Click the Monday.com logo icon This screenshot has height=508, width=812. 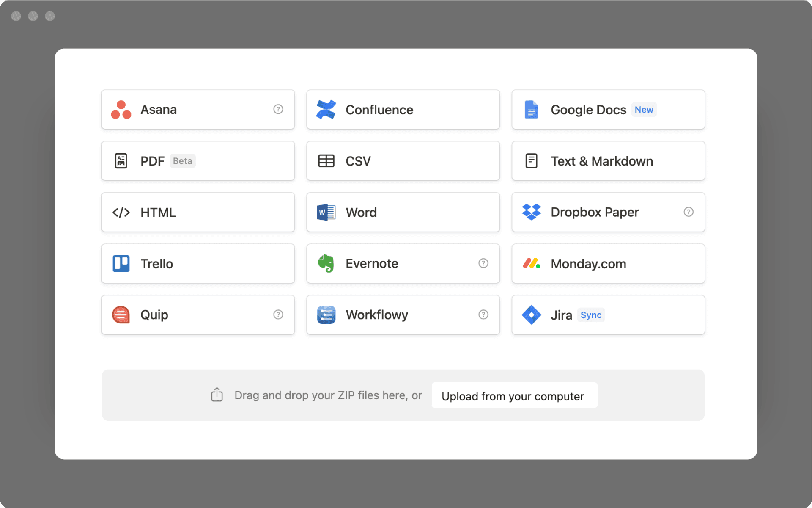pyautogui.click(x=532, y=263)
